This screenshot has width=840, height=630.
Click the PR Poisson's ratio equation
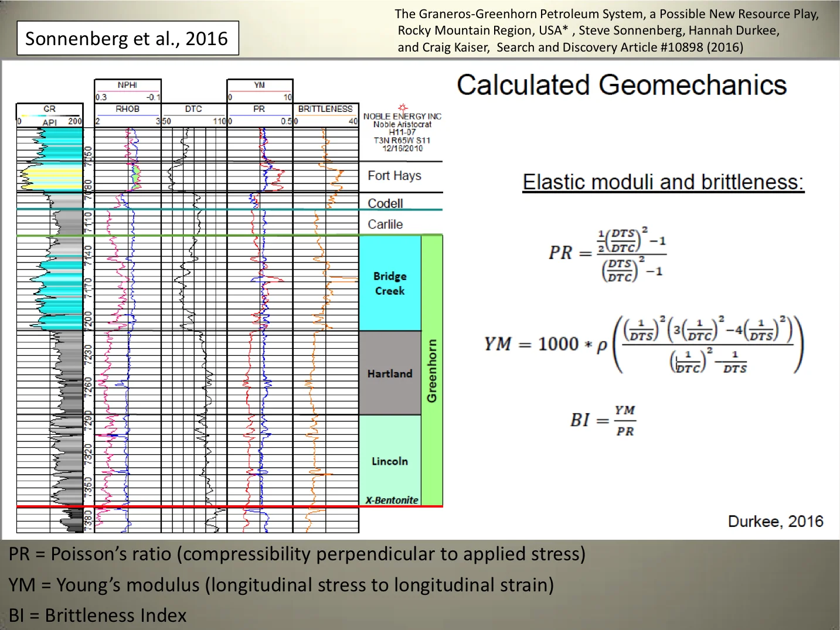[607, 253]
